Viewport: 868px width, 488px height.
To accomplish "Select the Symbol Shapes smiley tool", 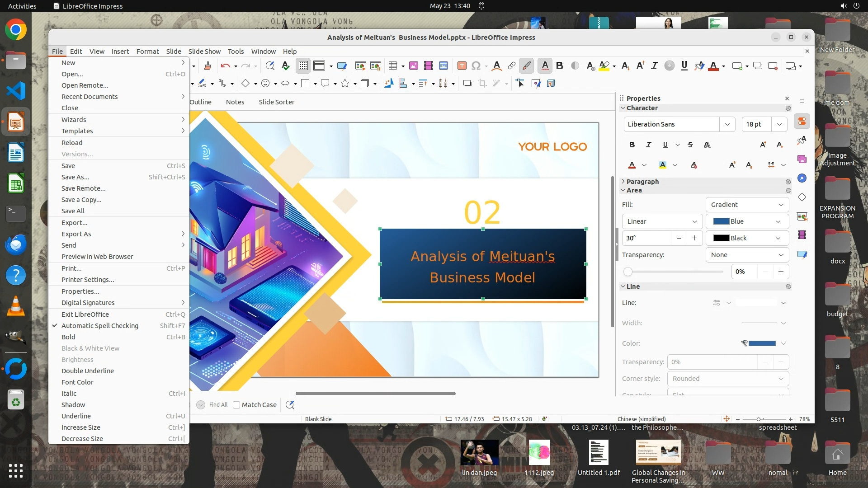I will point(266,83).
